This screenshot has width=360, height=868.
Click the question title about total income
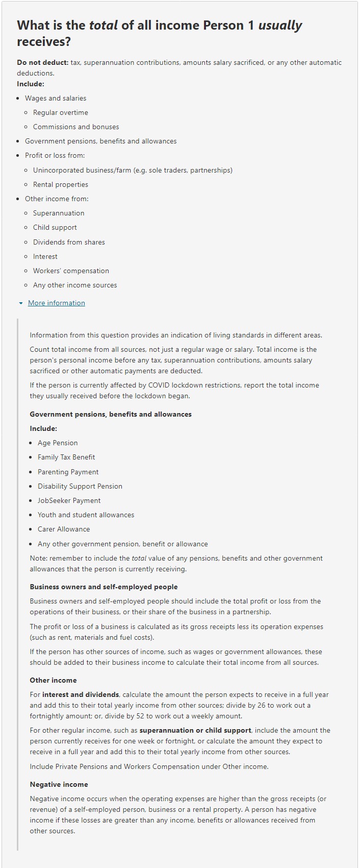[160, 32]
